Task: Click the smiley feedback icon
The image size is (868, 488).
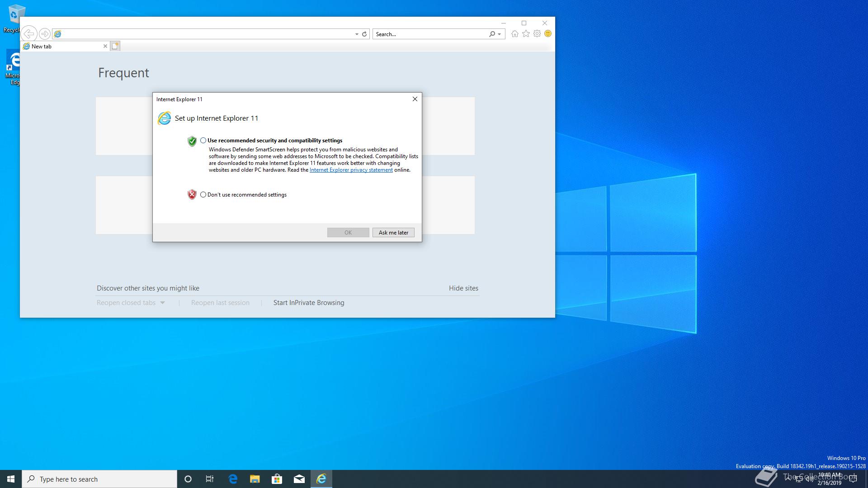Action: (x=548, y=34)
